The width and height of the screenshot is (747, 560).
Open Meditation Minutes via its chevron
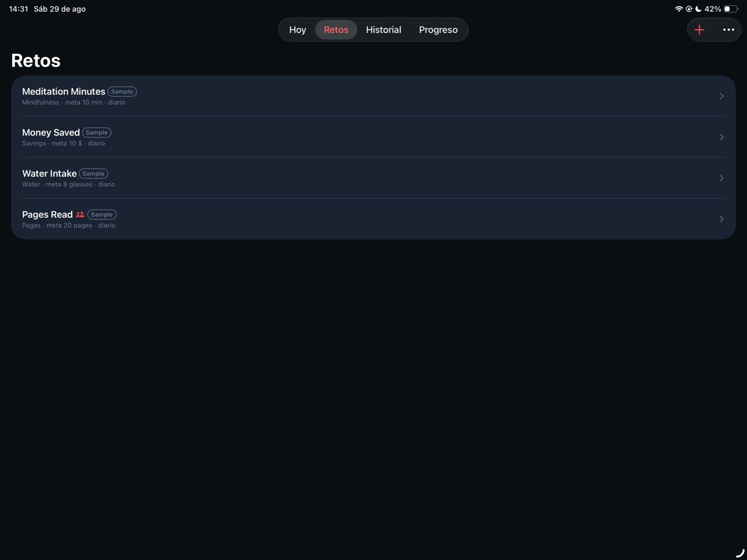click(x=722, y=96)
